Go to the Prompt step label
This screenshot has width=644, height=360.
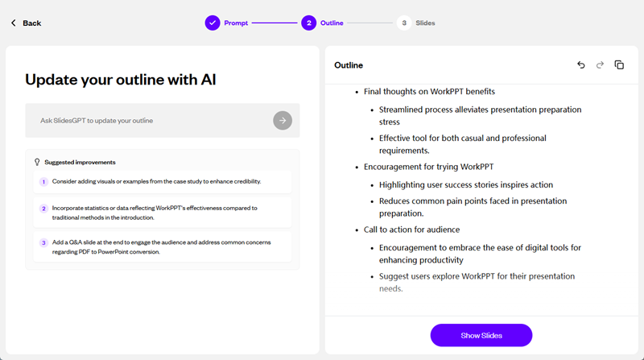236,23
